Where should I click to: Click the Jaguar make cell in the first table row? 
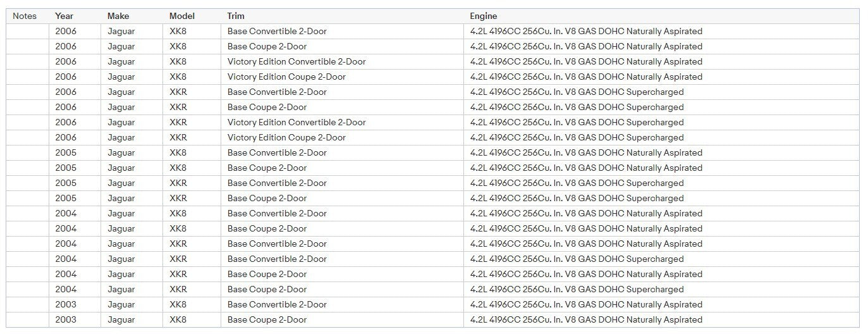coord(121,31)
